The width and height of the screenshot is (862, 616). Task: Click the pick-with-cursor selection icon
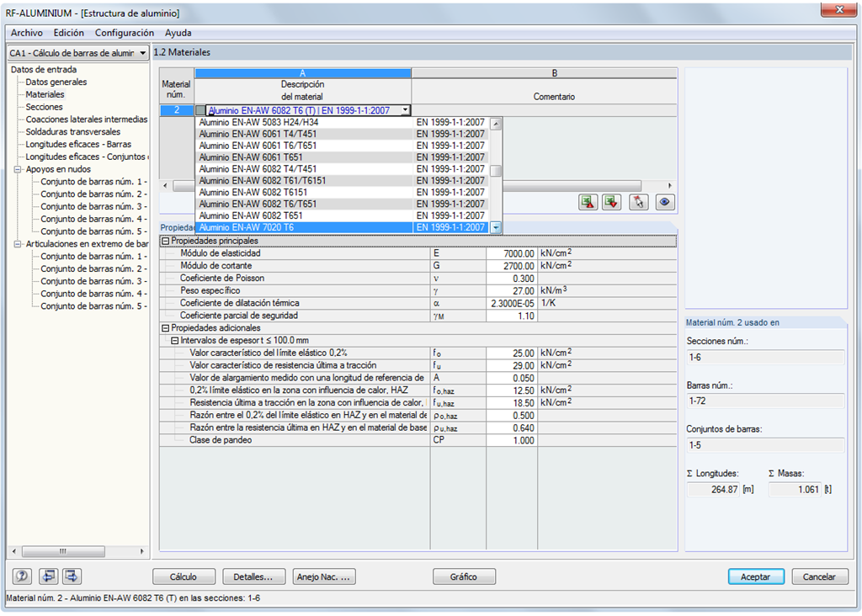[638, 202]
